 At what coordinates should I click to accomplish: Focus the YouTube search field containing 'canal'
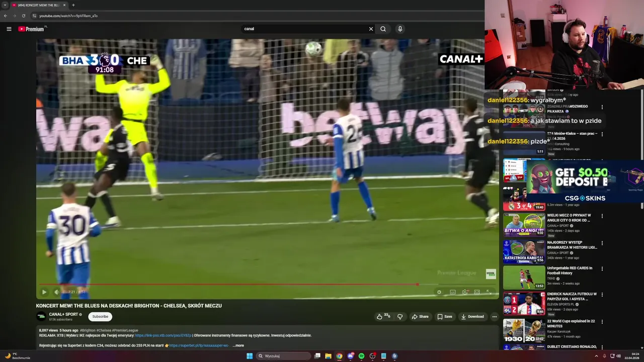[x=304, y=29]
